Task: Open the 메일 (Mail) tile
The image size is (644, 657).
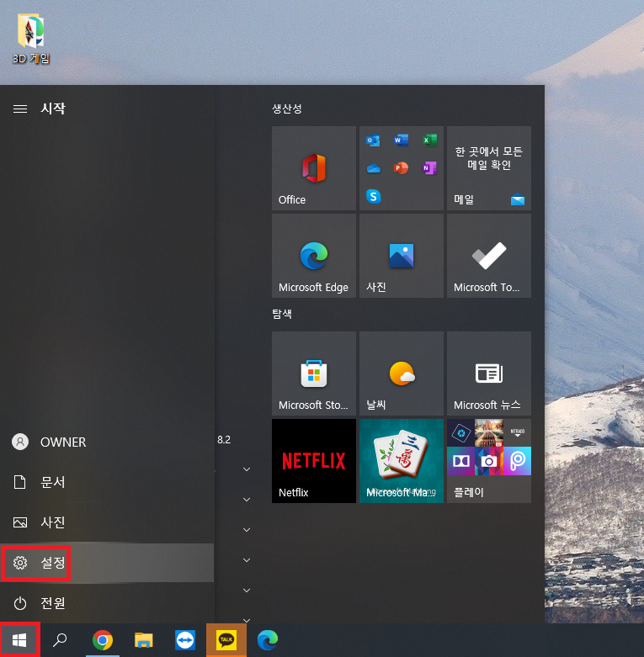Action: pyautogui.click(x=489, y=168)
